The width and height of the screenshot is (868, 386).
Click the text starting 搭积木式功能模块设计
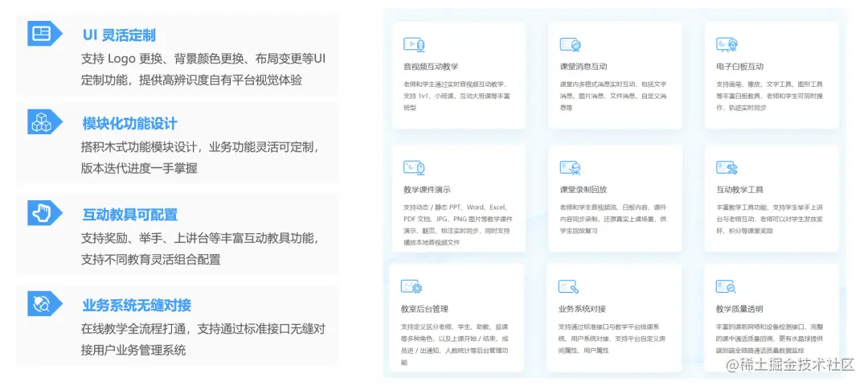200,158
